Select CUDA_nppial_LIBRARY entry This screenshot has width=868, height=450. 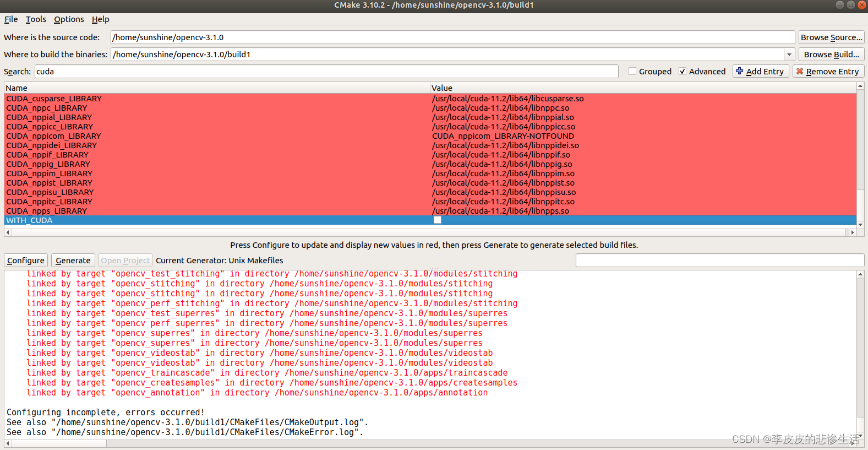click(x=49, y=117)
